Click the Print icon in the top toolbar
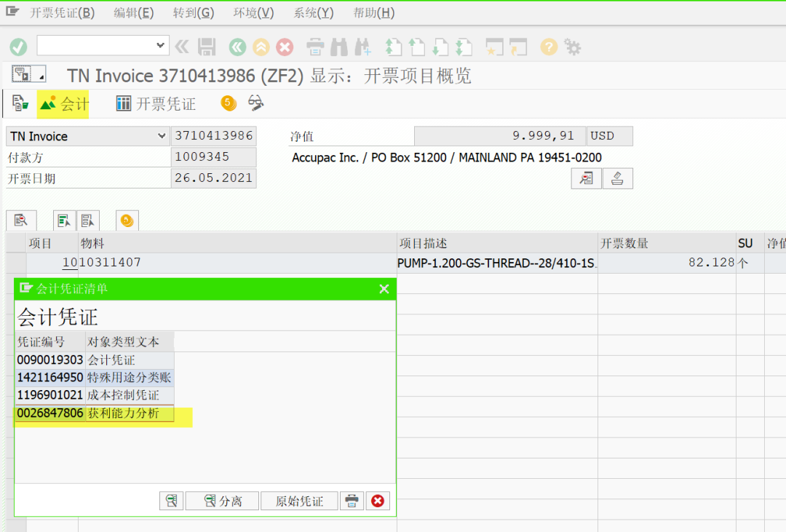786x532 pixels. (x=315, y=47)
